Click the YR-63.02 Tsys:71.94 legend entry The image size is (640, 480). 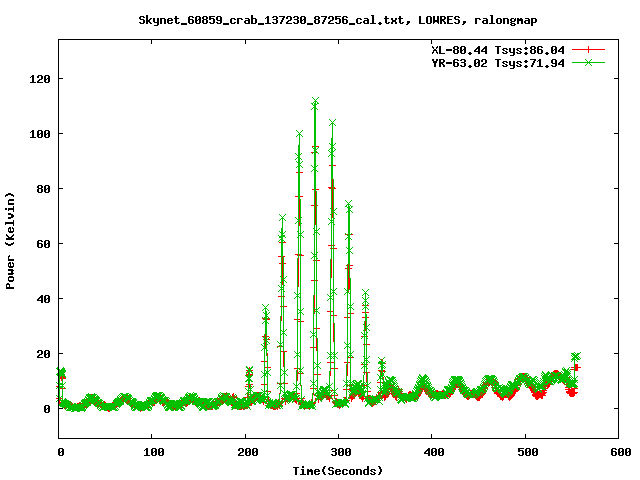498,63
